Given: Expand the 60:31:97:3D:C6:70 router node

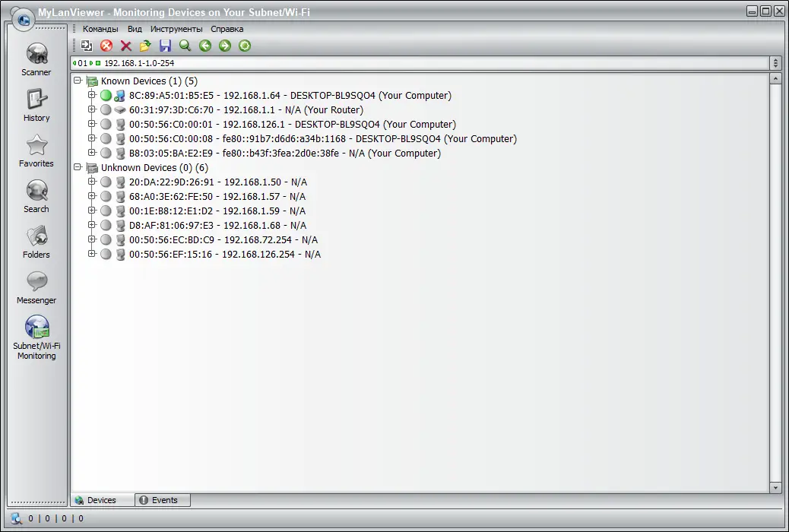Looking at the screenshot, I should [x=91, y=109].
